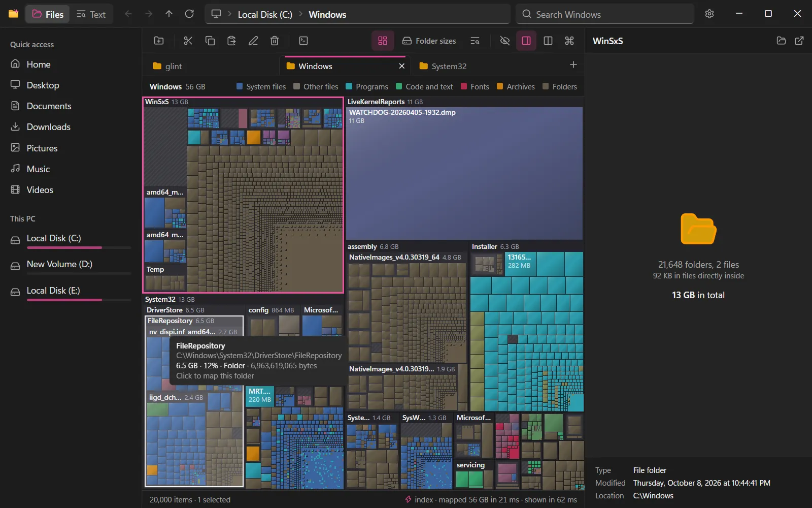Image resolution: width=812 pixels, height=508 pixels.
Task: Navigate back with the arrow
Action: coord(128,14)
